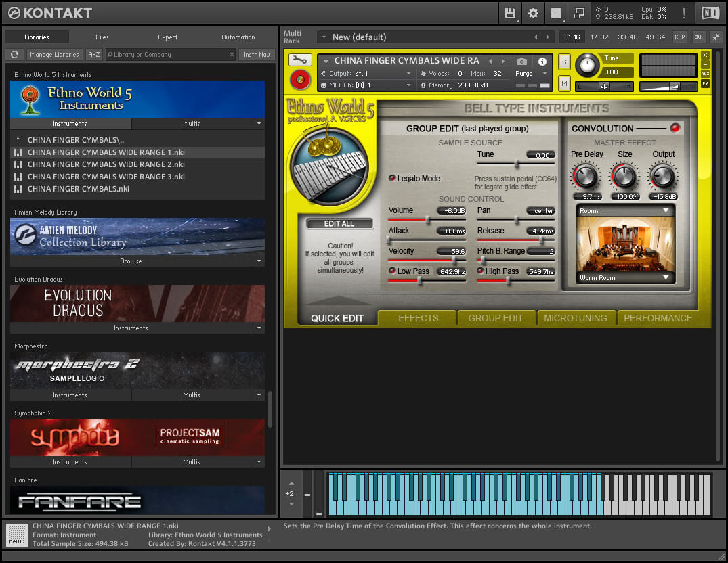The image size is (728, 563).
Task: Solo the instrument with S button
Action: [564, 62]
